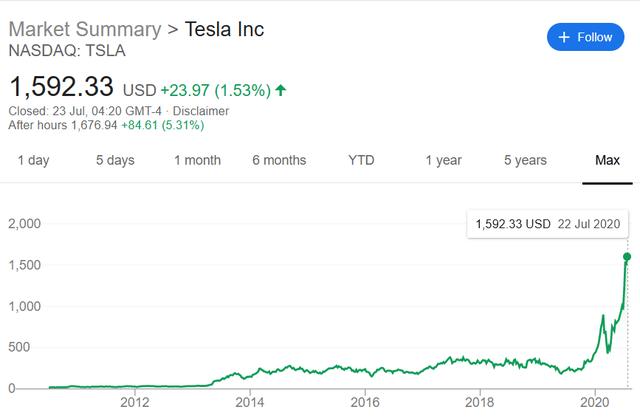Open the 6 months tab

tap(279, 160)
